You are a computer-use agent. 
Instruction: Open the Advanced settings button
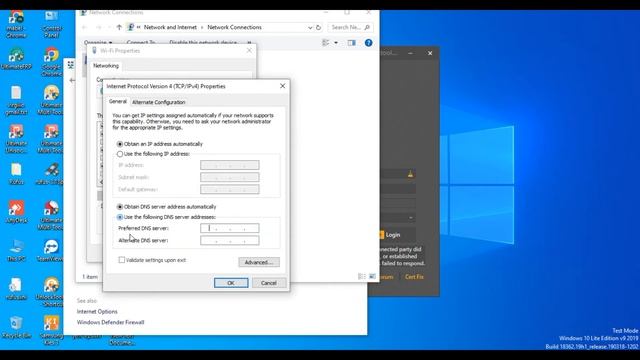[259, 262]
